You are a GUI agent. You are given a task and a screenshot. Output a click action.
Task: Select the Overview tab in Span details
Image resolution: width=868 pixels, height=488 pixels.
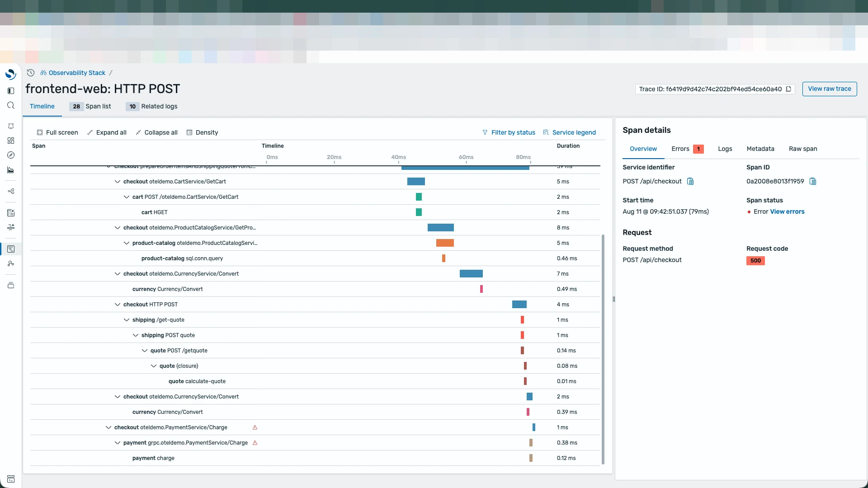click(643, 149)
